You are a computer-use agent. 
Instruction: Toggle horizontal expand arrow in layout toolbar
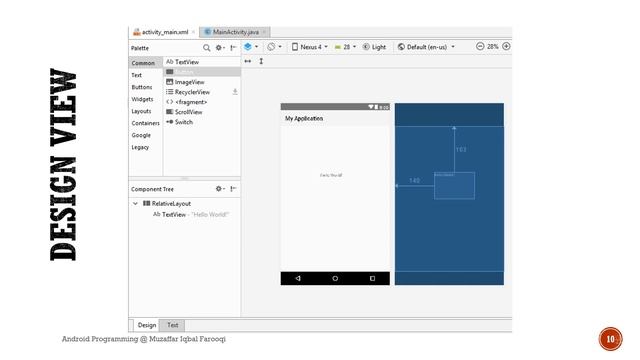click(x=248, y=61)
